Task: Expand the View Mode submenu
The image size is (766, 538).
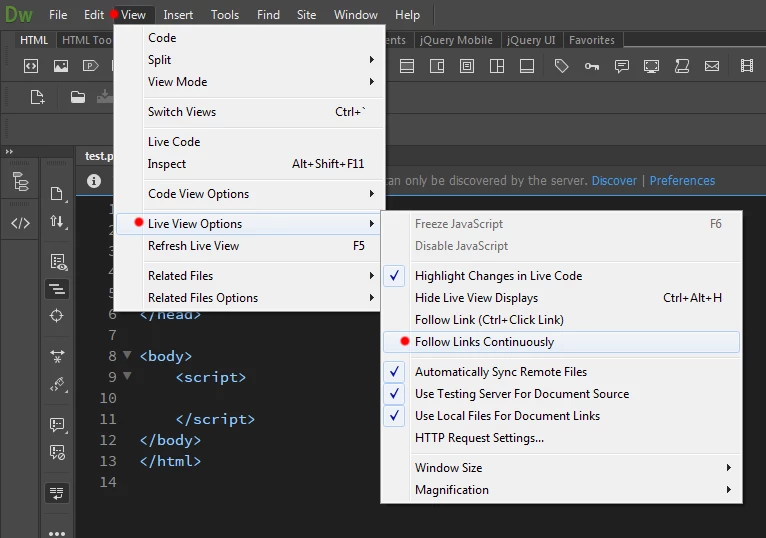Action: (250, 82)
